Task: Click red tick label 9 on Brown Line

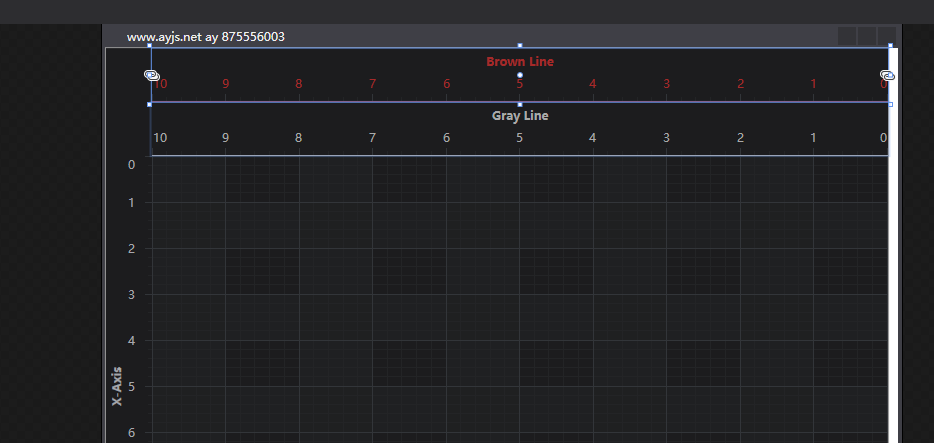Action: tap(225, 84)
